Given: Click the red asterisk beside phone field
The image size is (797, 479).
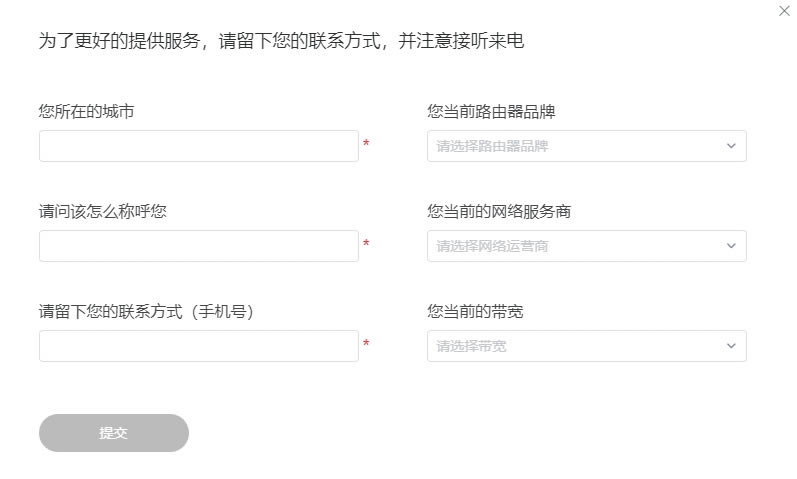Looking at the screenshot, I should [x=366, y=344].
